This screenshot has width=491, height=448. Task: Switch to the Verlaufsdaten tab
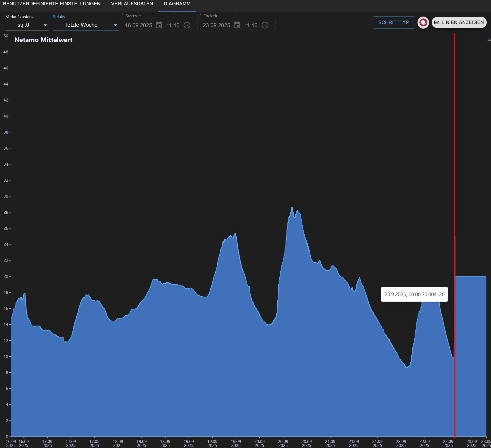[132, 4]
